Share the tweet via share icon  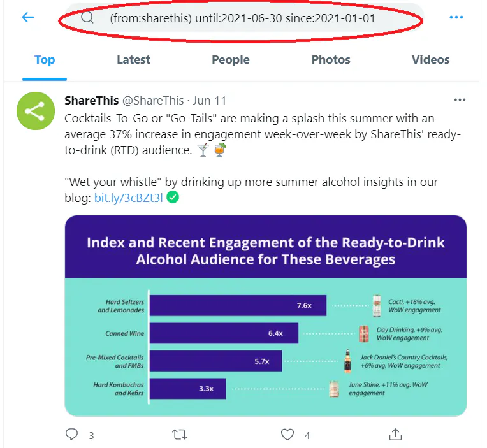(395, 435)
